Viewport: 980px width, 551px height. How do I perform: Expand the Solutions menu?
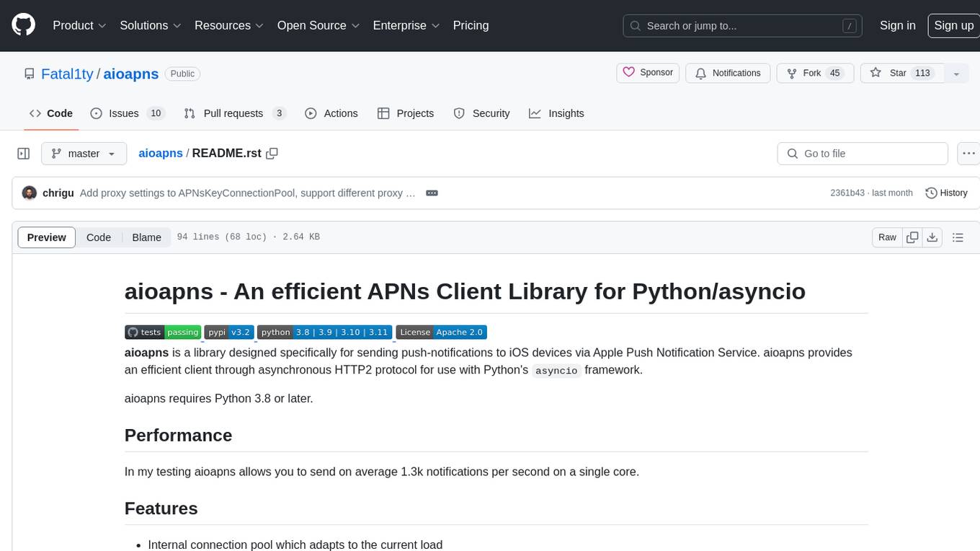tap(150, 25)
